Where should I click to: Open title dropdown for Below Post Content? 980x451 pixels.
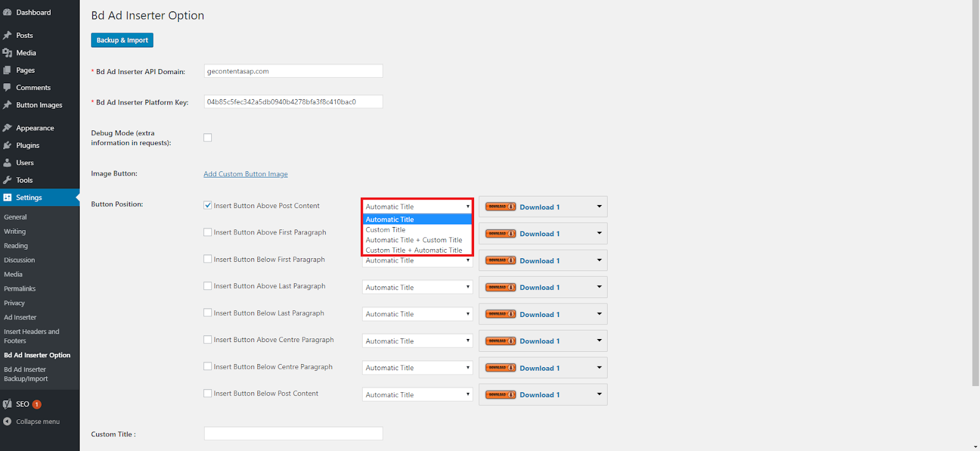(x=417, y=395)
